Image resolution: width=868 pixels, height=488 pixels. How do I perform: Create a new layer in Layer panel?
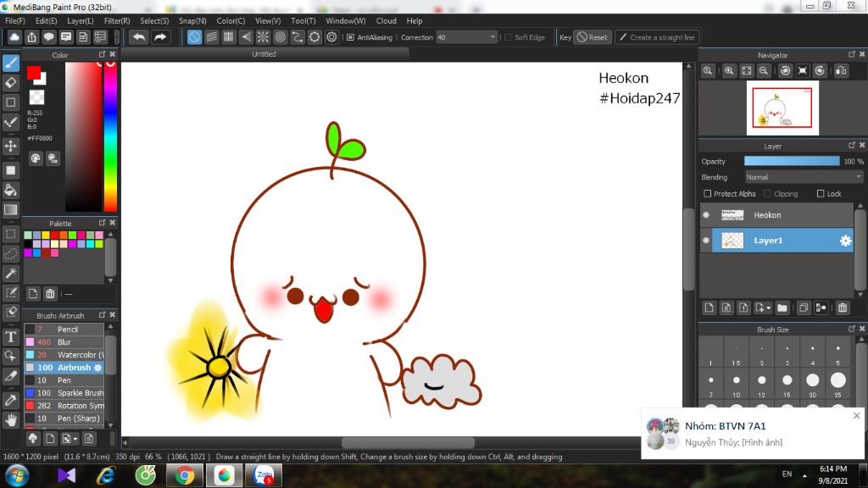[709, 308]
